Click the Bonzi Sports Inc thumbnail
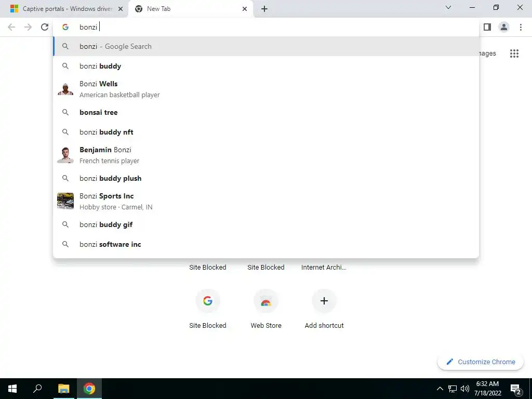 point(65,201)
